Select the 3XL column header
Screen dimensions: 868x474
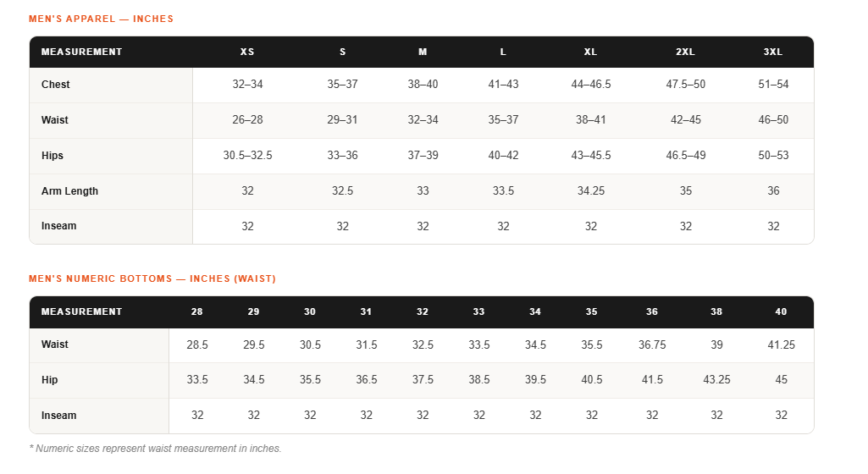(773, 52)
